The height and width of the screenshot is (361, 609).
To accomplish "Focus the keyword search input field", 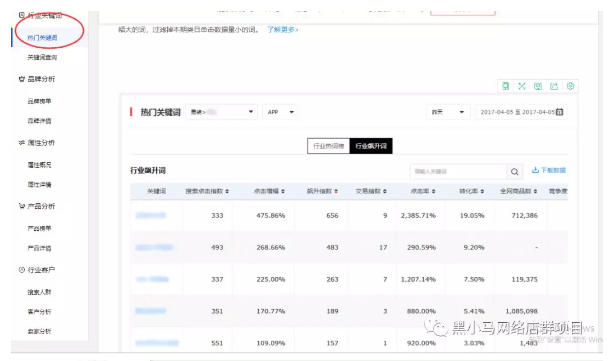I will pos(458,172).
